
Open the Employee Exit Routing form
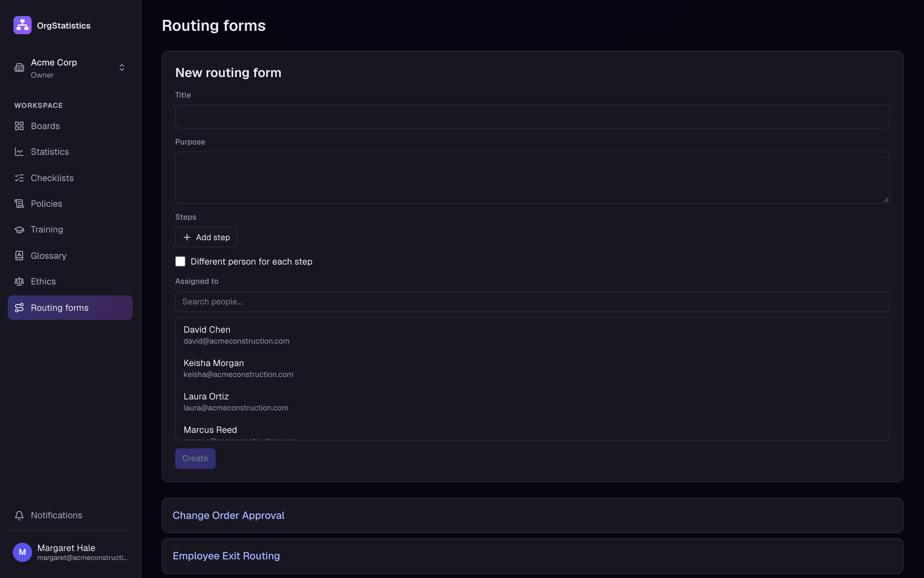(x=226, y=556)
